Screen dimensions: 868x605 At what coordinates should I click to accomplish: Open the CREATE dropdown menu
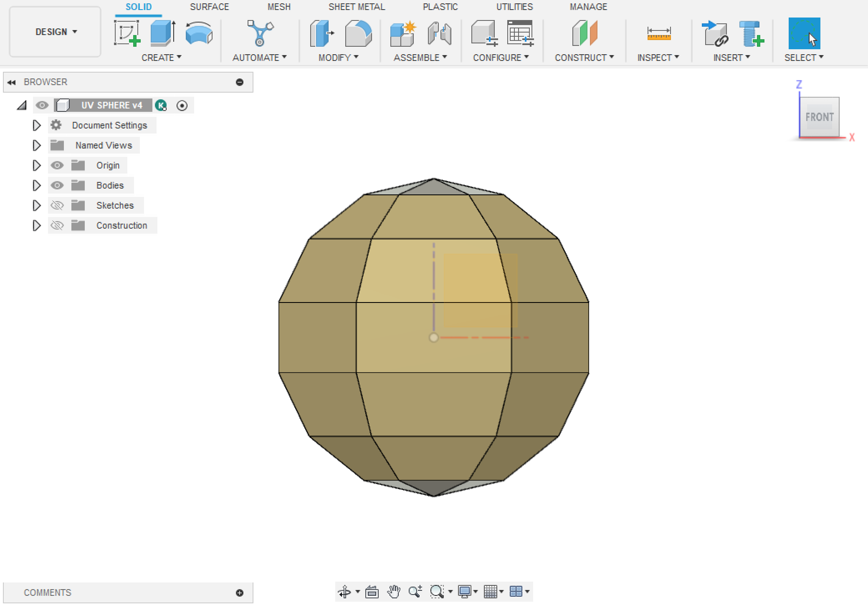tap(162, 58)
